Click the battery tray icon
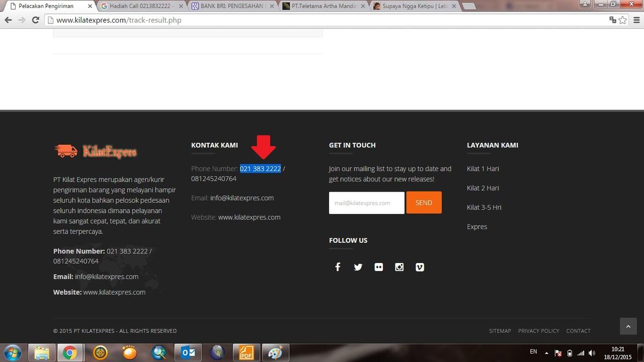644x362 pixels. point(570,353)
